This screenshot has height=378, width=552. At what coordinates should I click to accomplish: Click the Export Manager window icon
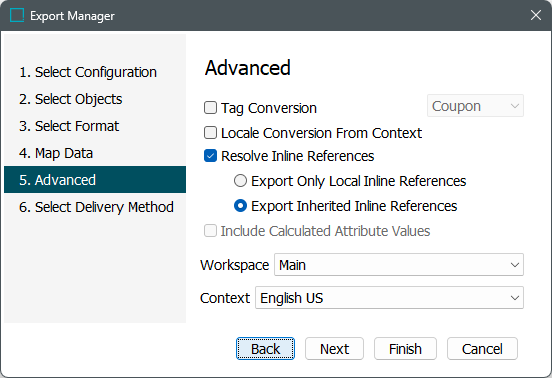point(17,15)
